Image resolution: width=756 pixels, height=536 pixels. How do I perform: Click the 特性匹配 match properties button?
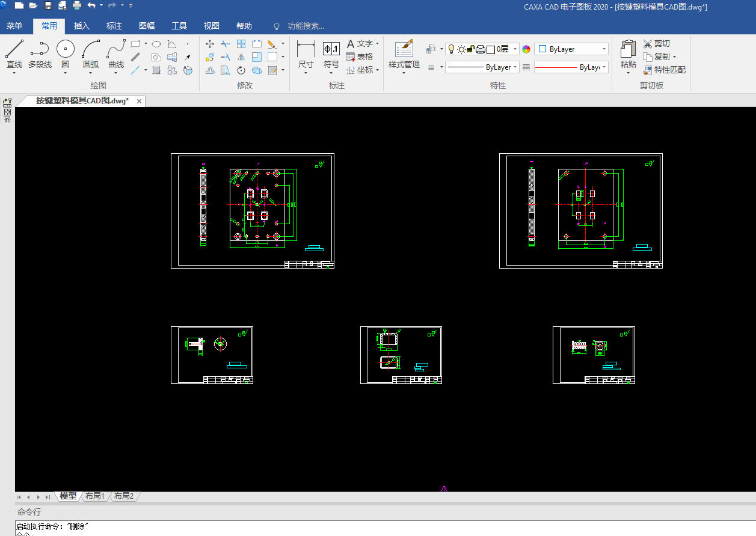[665, 70]
